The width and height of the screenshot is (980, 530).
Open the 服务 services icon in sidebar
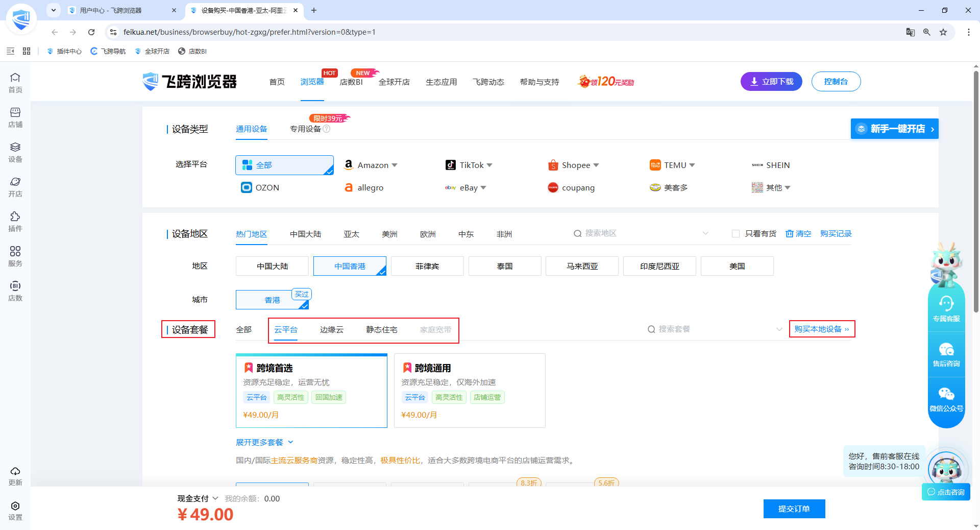(x=15, y=256)
